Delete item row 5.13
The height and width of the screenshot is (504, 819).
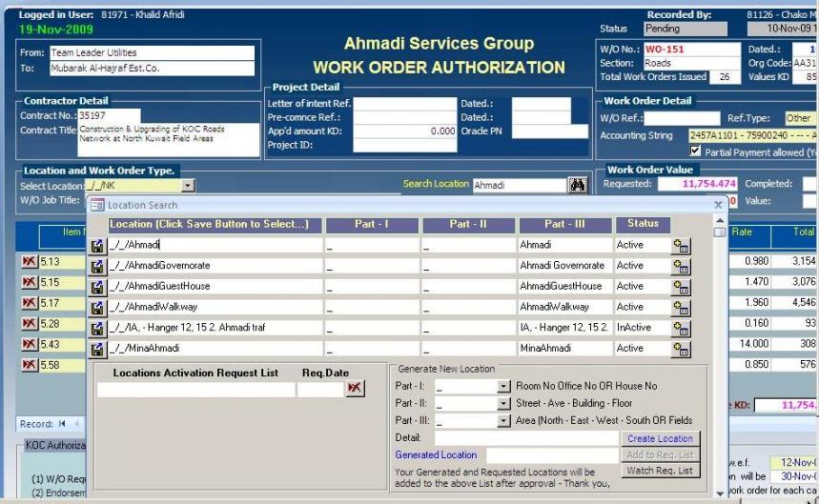[29, 262]
